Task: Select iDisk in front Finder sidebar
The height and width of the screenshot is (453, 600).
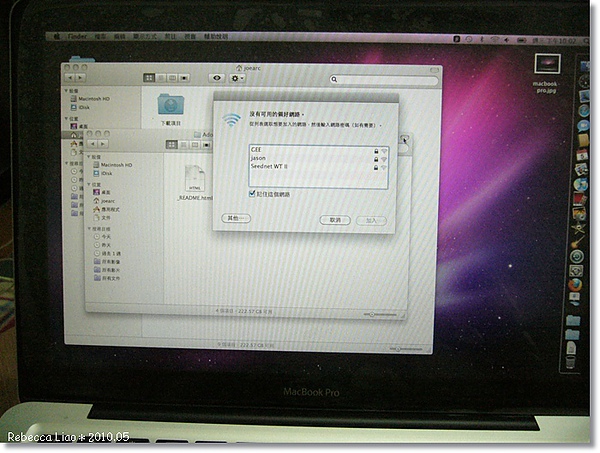Action: pyautogui.click(x=103, y=173)
